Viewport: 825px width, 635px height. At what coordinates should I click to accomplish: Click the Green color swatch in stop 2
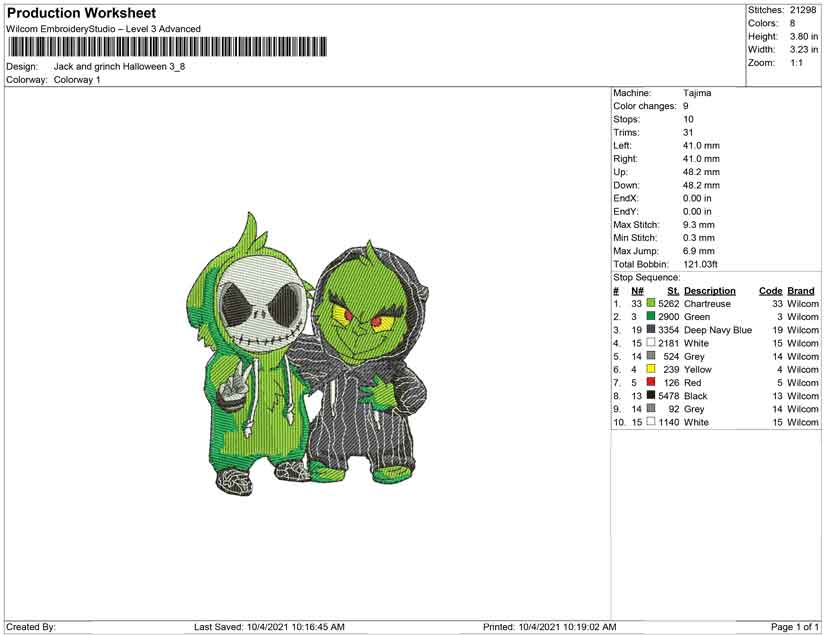point(651,317)
